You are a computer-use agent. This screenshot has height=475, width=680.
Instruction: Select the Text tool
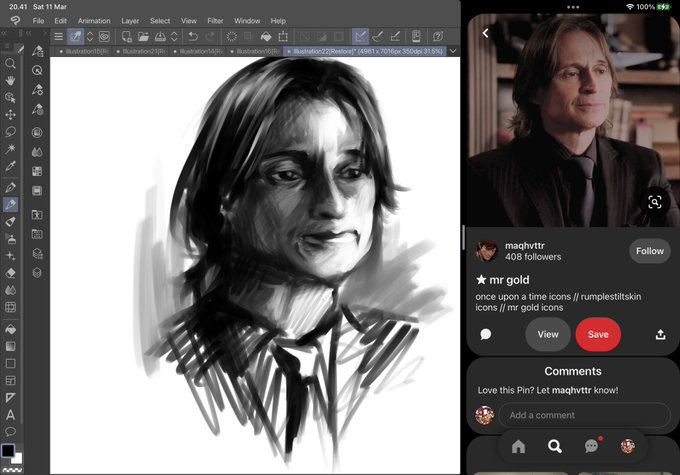tap(10, 415)
